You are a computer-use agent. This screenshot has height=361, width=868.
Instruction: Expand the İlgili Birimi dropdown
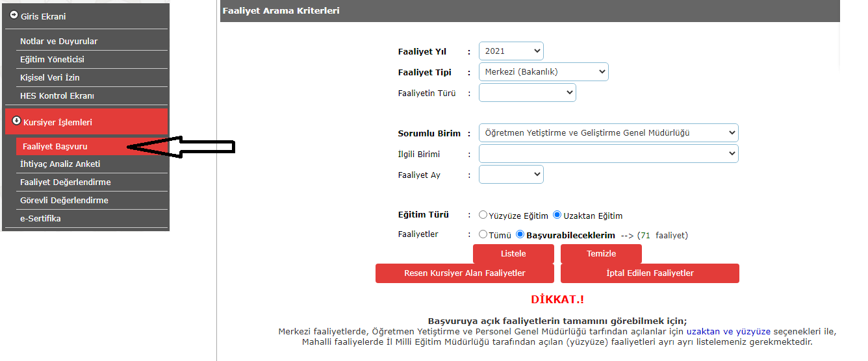coord(608,154)
